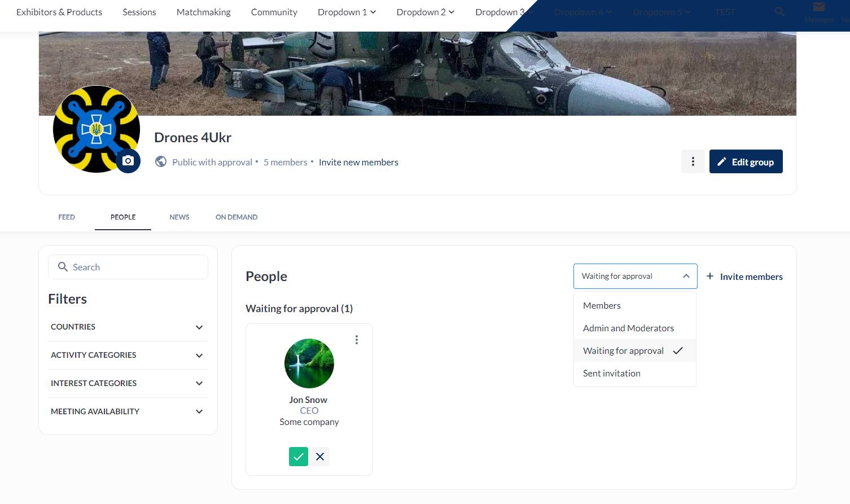Select Sent invitation in the dropdown
This screenshot has width=850, height=504.
[611, 373]
